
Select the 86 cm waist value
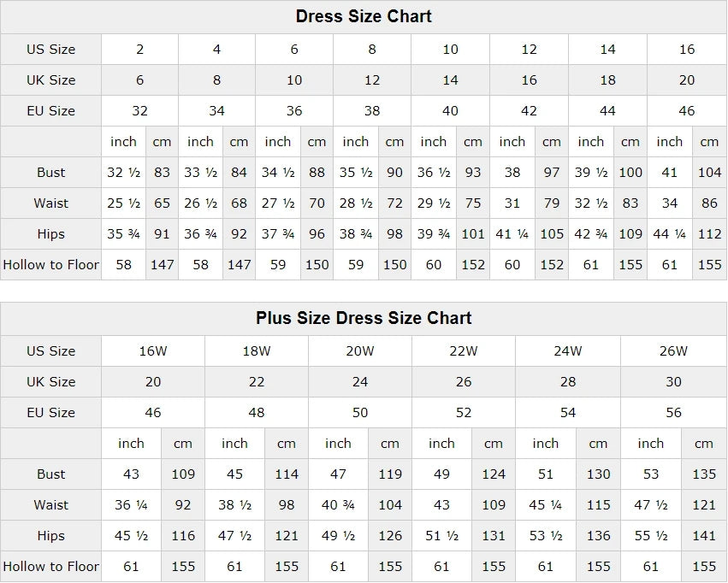click(x=709, y=203)
